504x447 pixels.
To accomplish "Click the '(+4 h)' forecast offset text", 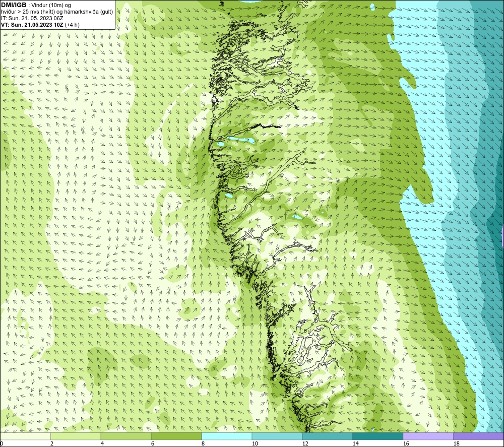I will point(72,25).
